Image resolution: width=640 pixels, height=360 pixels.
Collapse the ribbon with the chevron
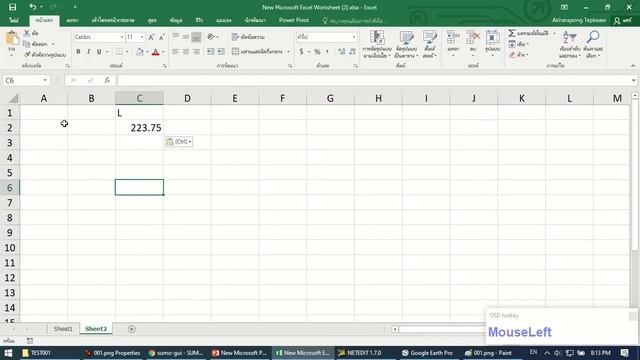(x=633, y=66)
